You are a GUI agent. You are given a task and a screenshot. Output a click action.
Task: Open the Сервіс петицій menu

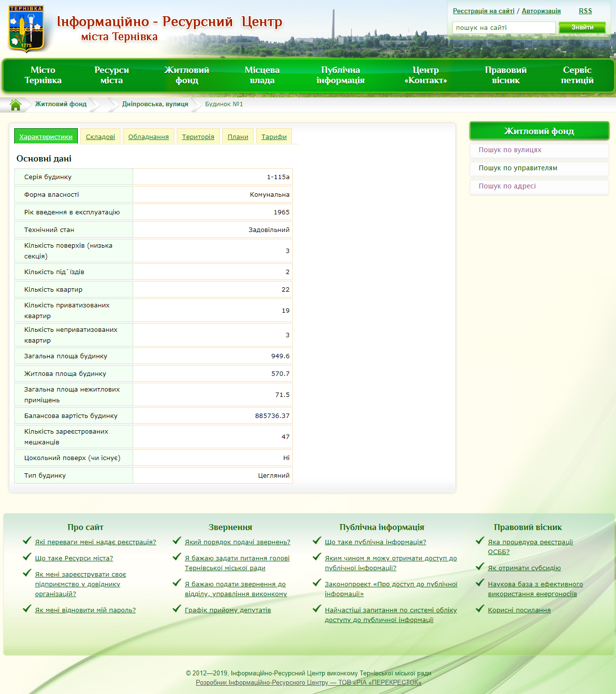tap(577, 75)
